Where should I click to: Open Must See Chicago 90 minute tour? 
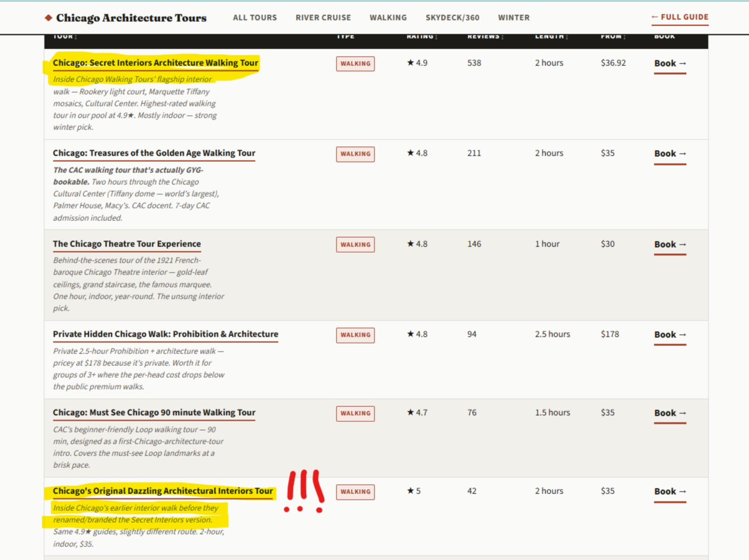(x=154, y=413)
